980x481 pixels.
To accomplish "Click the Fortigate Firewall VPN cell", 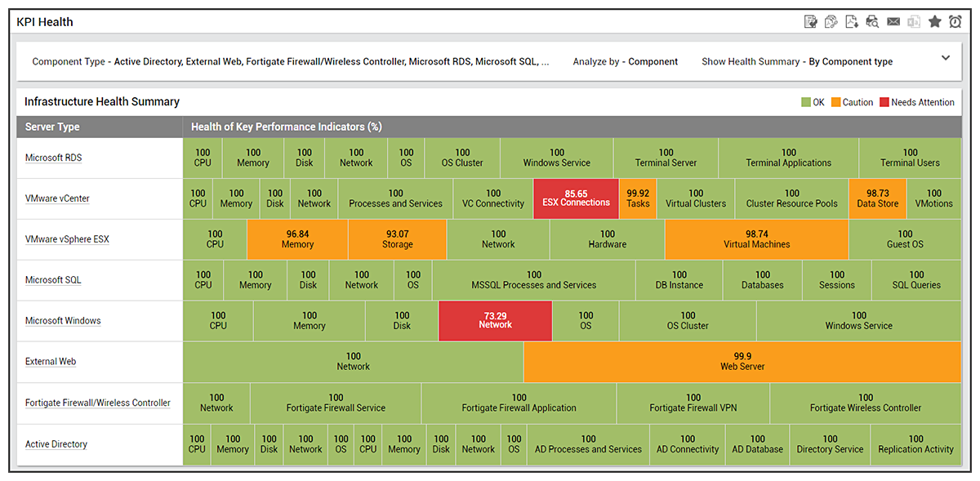I will click(693, 403).
